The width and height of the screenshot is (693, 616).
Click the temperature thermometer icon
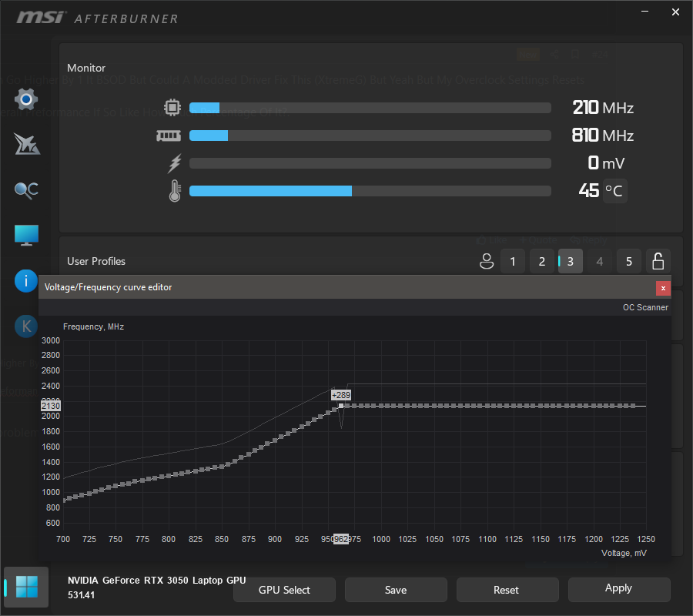[x=175, y=191]
